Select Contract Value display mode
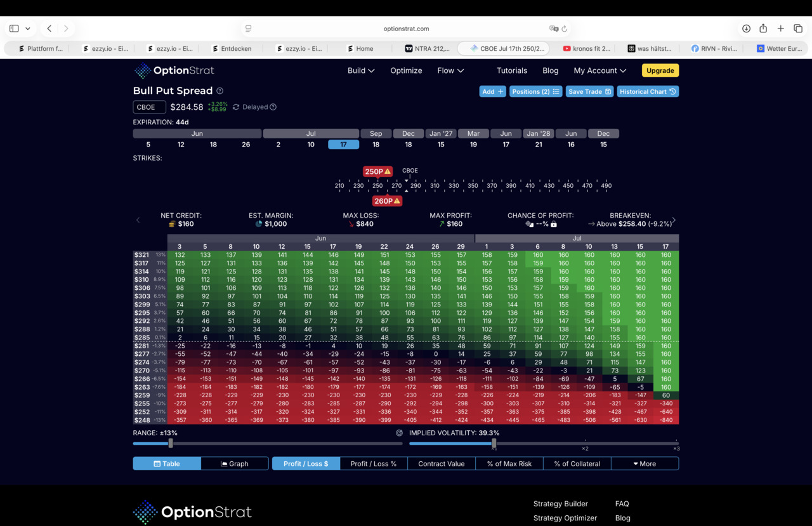Image resolution: width=812 pixels, height=526 pixels. (x=442, y=464)
